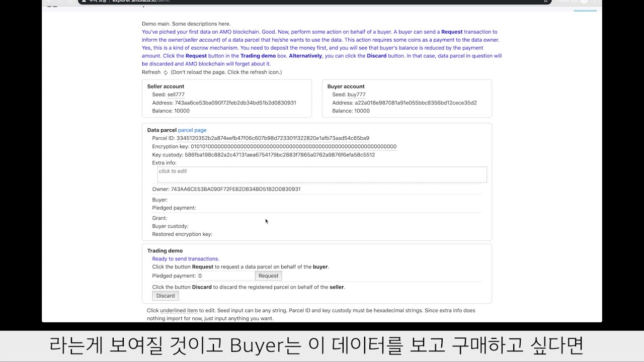Click the Buyer custody label
Screen dimensions: 644x362
tap(171, 226)
